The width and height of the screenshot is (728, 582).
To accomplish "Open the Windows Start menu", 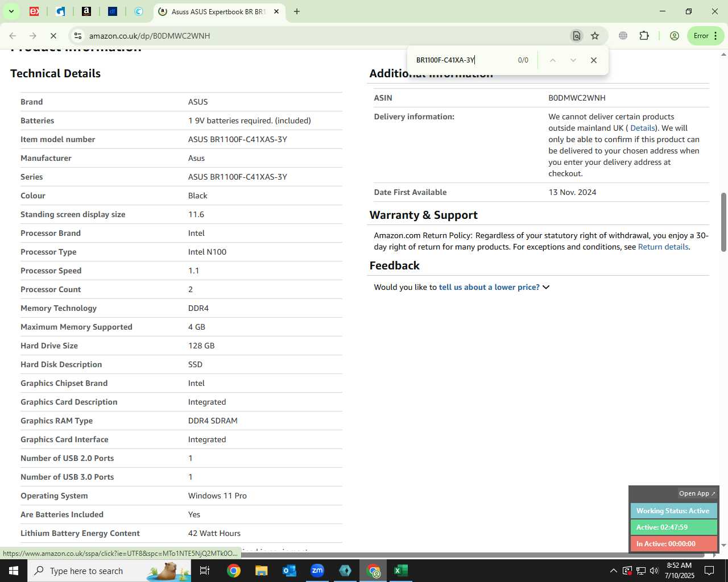I will click(x=14, y=571).
